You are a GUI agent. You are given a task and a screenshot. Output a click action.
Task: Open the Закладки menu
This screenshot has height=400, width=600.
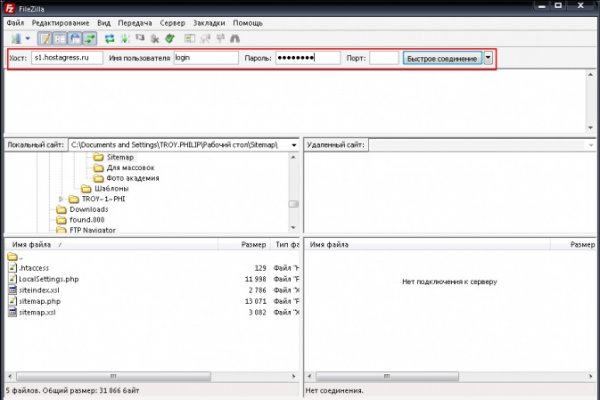pos(211,21)
